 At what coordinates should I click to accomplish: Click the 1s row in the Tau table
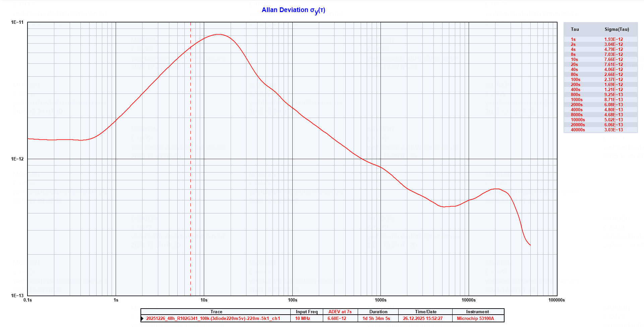pyautogui.click(x=573, y=39)
